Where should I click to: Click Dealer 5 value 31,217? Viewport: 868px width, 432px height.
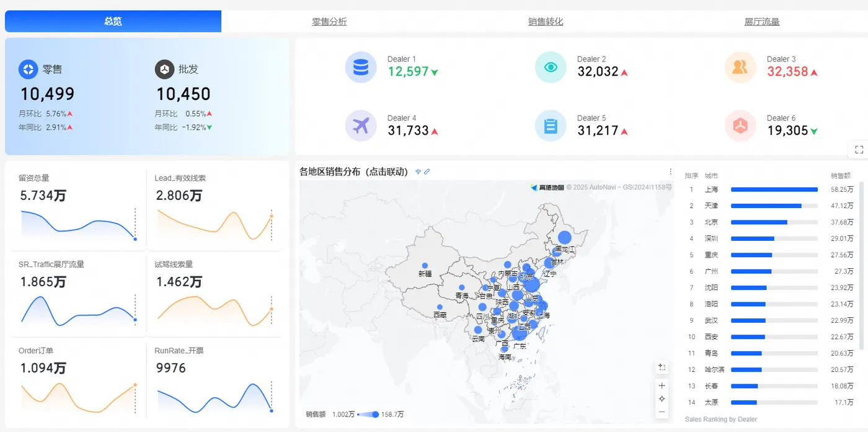pyautogui.click(x=598, y=130)
